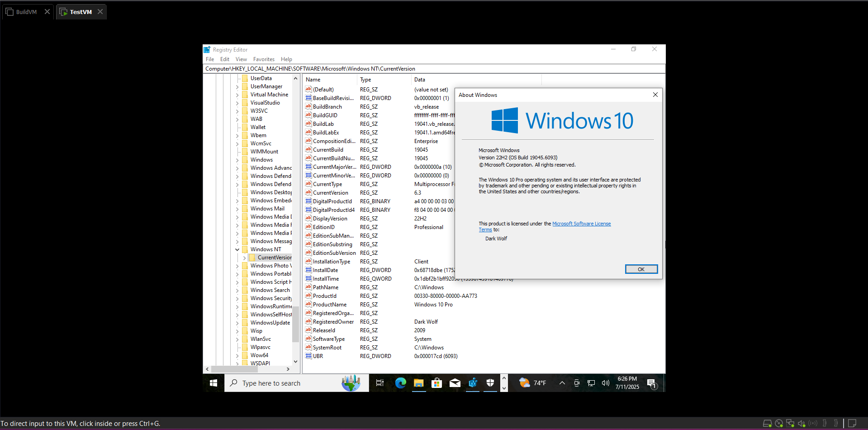Close the TestVM tab

[100, 12]
